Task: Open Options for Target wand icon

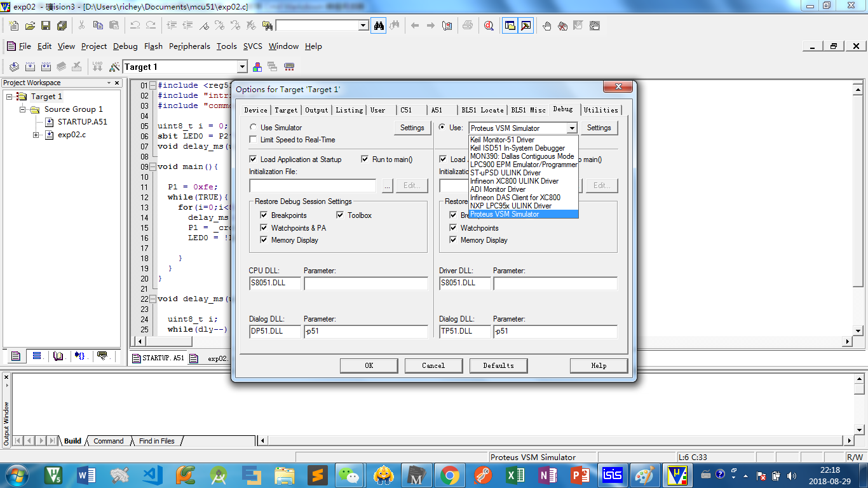Action: tap(114, 67)
